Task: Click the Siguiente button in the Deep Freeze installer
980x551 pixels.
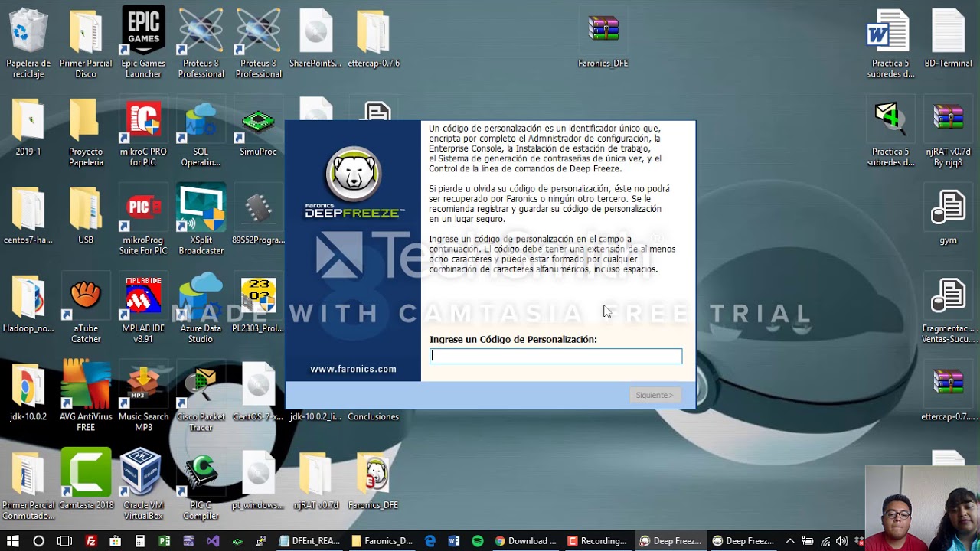Action: pyautogui.click(x=655, y=395)
